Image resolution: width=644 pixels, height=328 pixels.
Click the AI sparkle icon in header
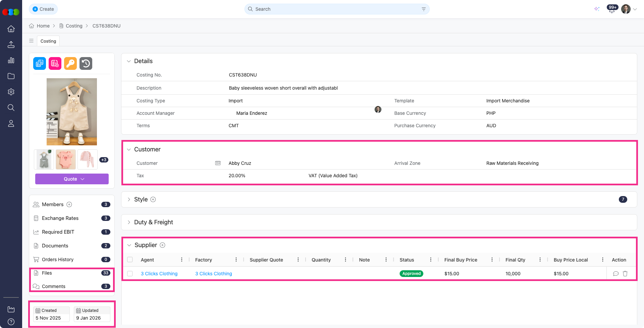click(x=597, y=9)
